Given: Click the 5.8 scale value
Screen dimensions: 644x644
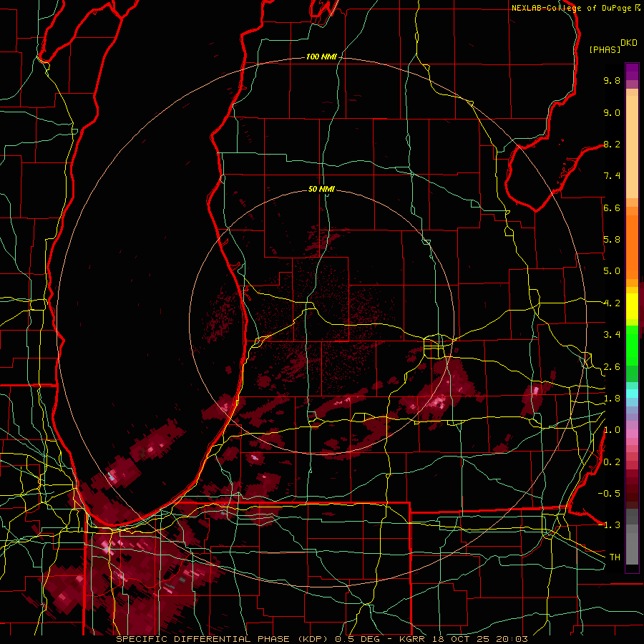Looking at the screenshot, I should pos(612,240).
